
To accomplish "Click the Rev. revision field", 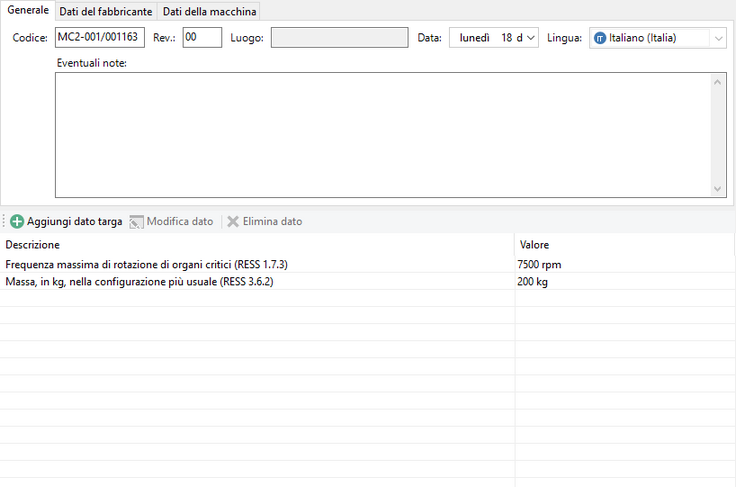I will [x=201, y=38].
